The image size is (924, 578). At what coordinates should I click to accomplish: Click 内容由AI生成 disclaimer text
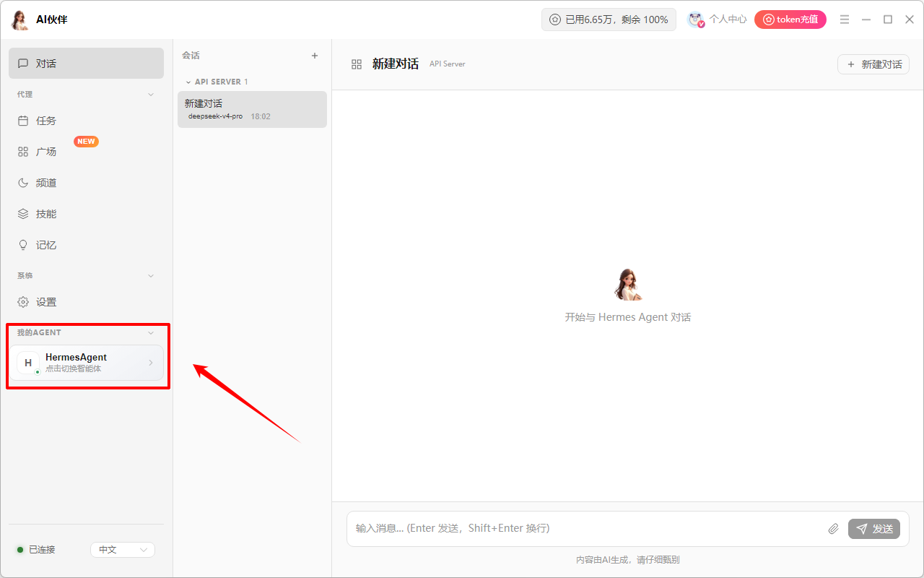(x=628, y=560)
